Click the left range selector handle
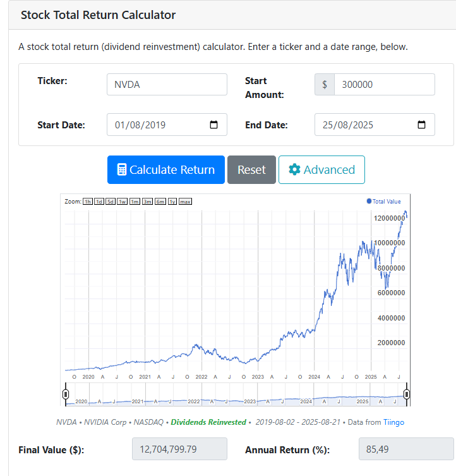The image size is (456, 476). 66,395
